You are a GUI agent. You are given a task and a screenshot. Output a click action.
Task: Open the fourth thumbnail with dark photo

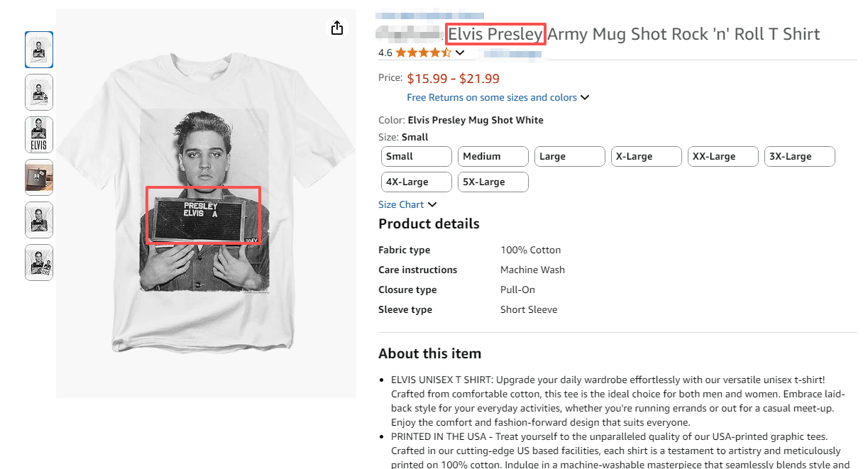click(x=39, y=177)
